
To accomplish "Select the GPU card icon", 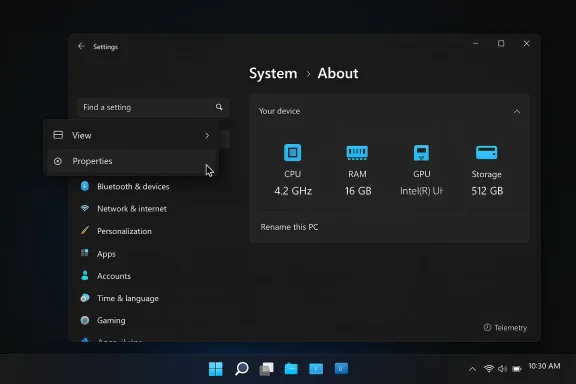I will [421, 152].
